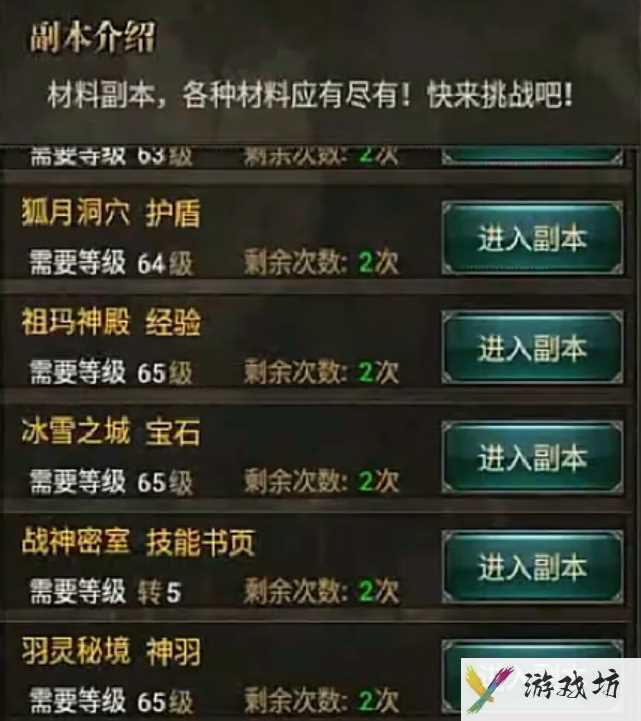Click the cut-off enter button of level 63 dungeon
Viewport: 641px width, 721px height.
532,155
